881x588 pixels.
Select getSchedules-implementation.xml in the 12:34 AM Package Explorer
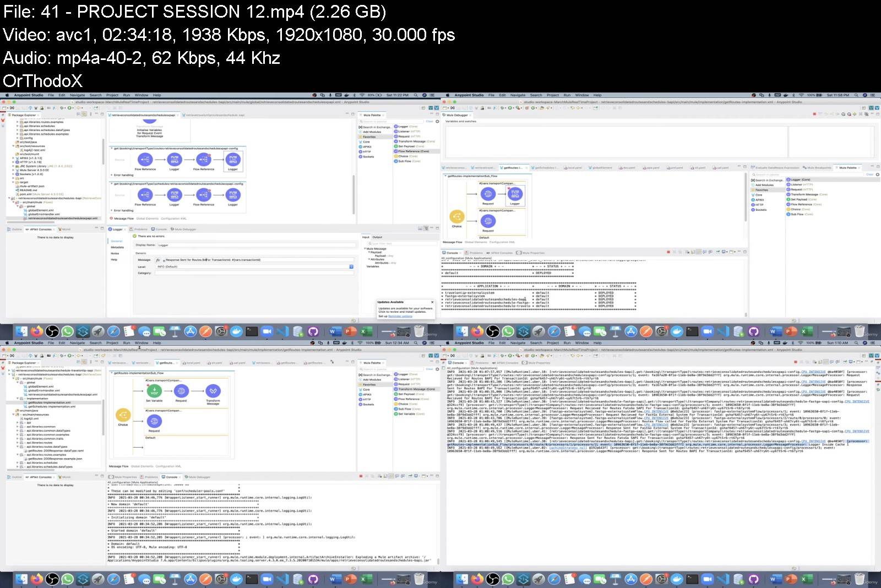coord(51,406)
